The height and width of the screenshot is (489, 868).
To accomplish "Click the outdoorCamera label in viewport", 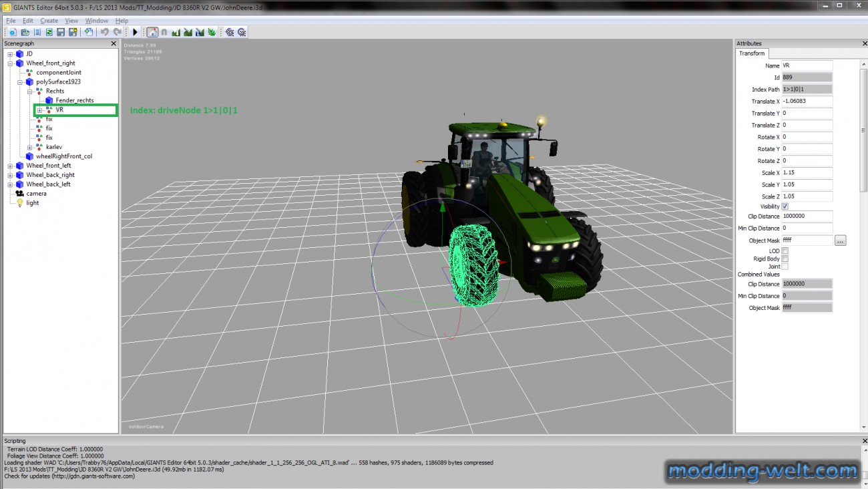I will (x=145, y=427).
